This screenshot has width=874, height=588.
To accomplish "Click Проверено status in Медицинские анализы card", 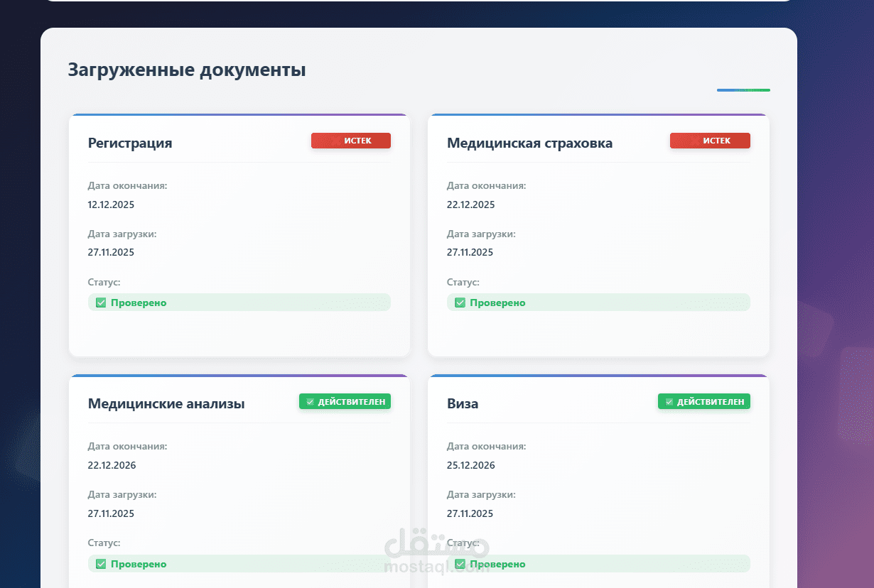I will [239, 564].
